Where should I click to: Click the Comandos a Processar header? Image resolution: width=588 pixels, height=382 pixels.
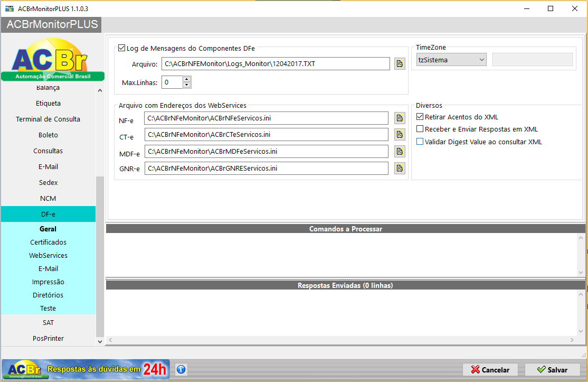coord(345,229)
